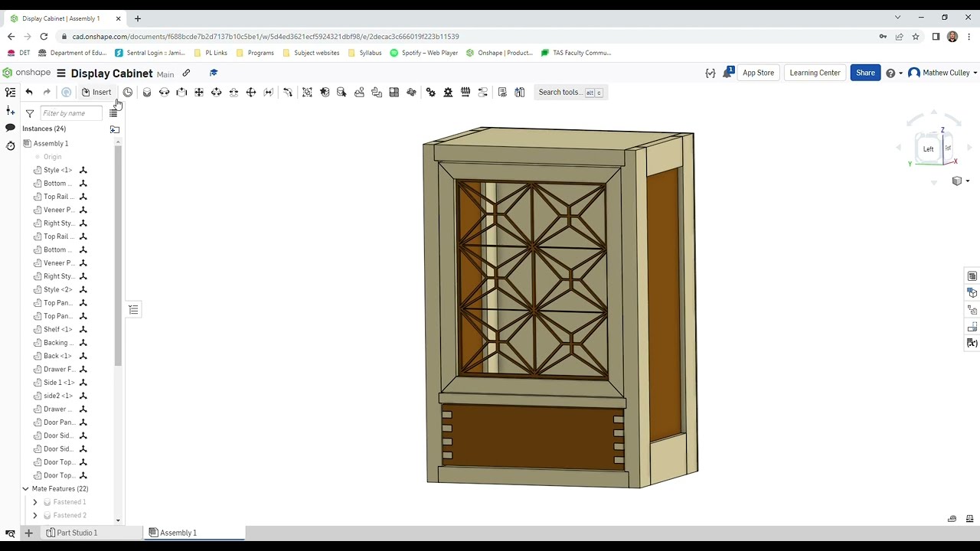Open the Mathew Culley account menu
Image resolution: width=980 pixels, height=551 pixels.
942,73
